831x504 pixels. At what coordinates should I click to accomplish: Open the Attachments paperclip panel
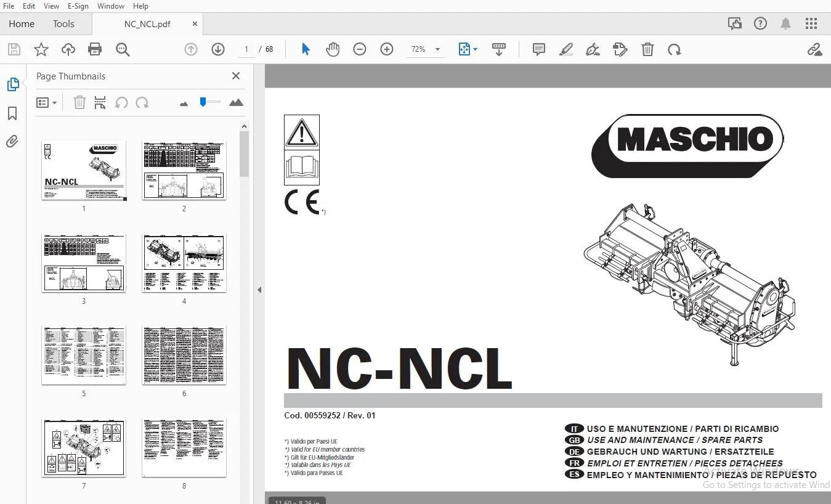(12, 142)
